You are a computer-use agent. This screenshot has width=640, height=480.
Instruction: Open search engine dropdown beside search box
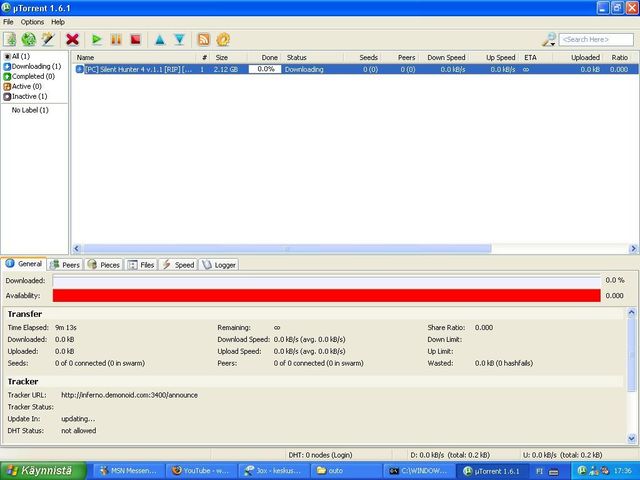549,39
